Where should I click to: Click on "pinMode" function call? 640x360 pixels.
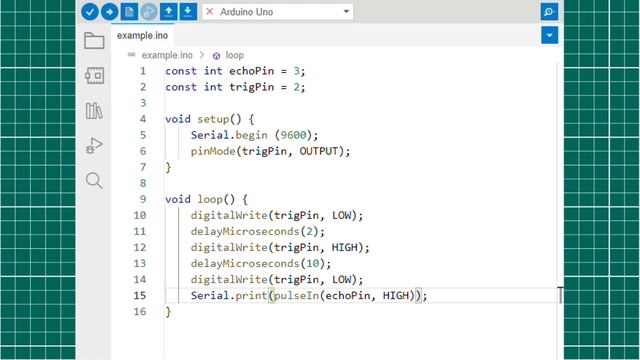tap(213, 151)
